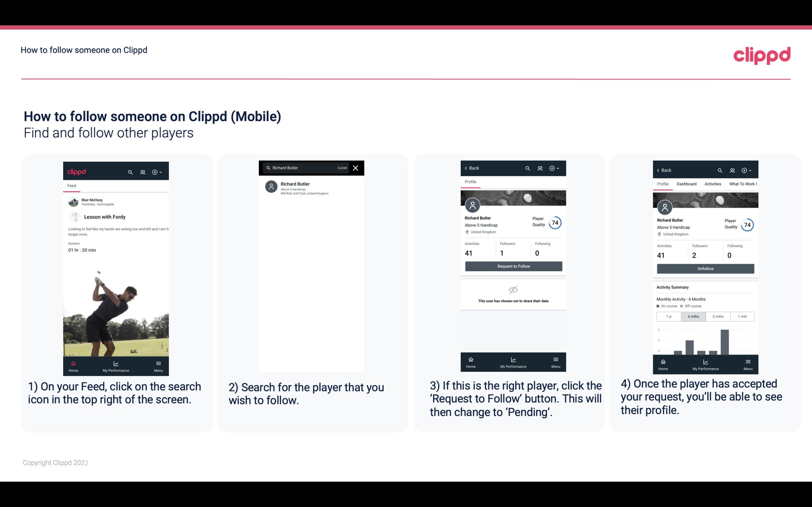The image size is (812, 507).
Task: Click the Player Quality score badge 74
Action: (x=555, y=223)
